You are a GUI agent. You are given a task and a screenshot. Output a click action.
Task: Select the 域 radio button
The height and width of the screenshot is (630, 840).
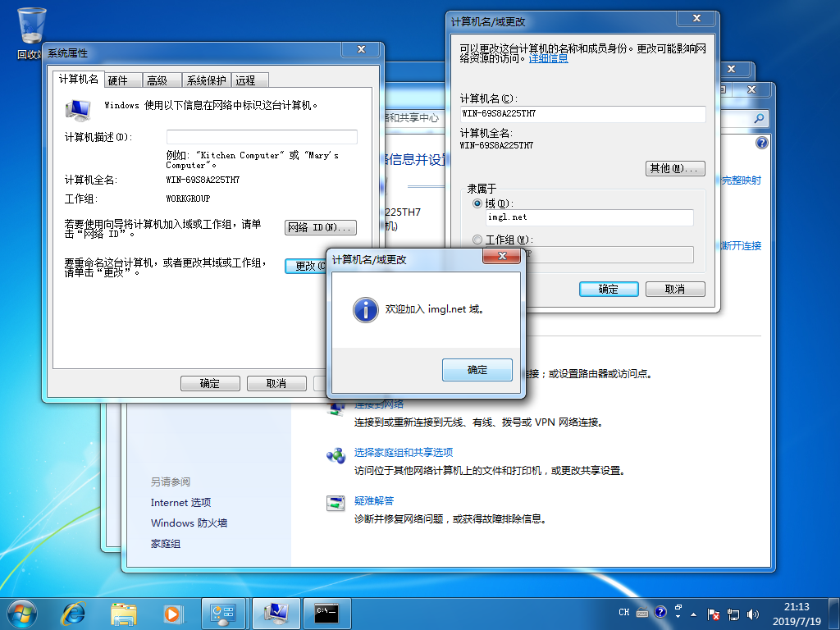click(x=478, y=203)
